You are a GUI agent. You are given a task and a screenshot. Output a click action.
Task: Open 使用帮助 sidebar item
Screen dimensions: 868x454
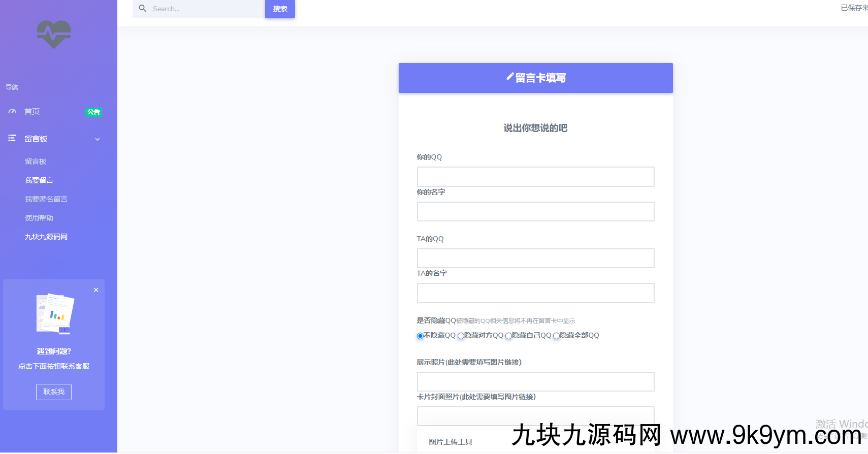pos(39,218)
